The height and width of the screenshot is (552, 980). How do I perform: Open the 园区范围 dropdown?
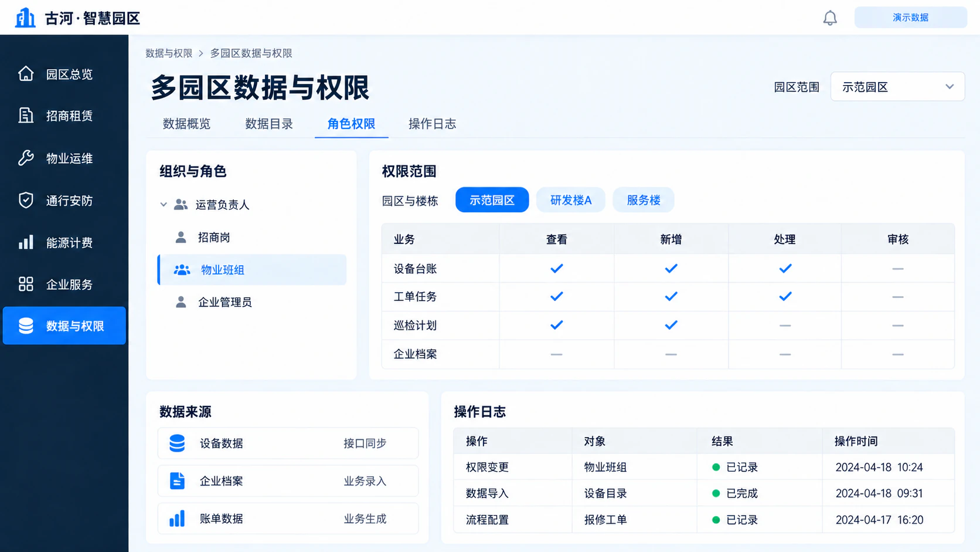pos(897,87)
